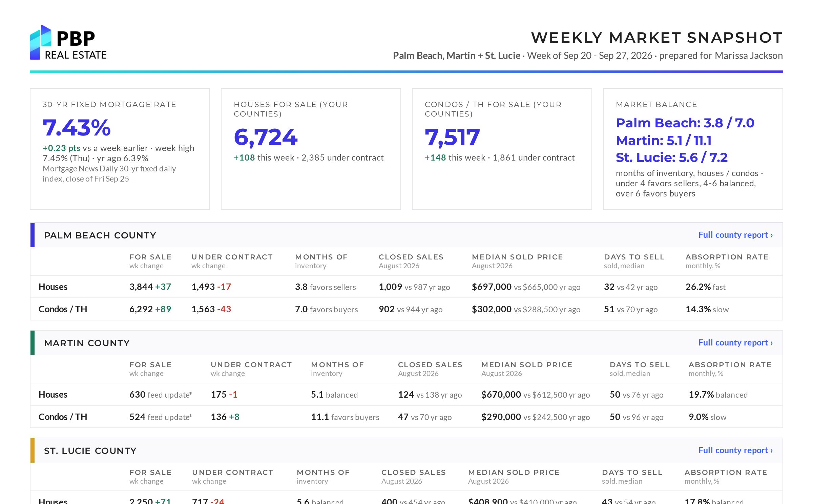Click absorption rate 19.7% balanced
The width and height of the screenshot is (813, 504).
pos(718,395)
